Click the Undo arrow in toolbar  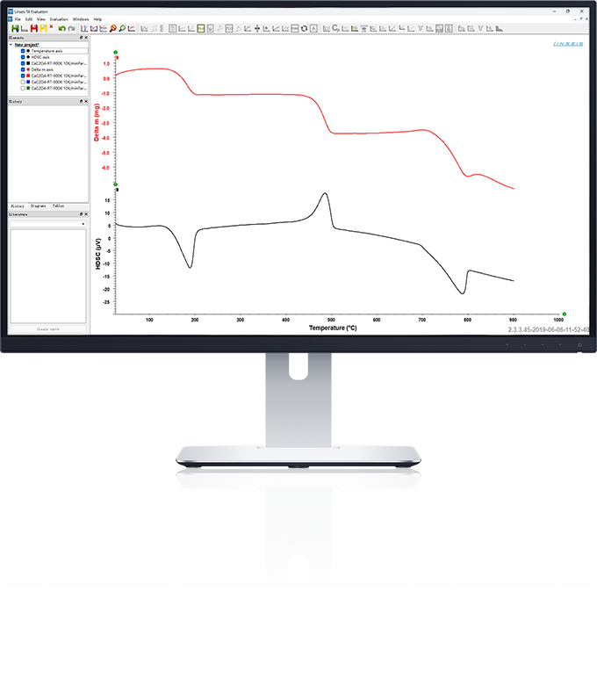[61, 28]
